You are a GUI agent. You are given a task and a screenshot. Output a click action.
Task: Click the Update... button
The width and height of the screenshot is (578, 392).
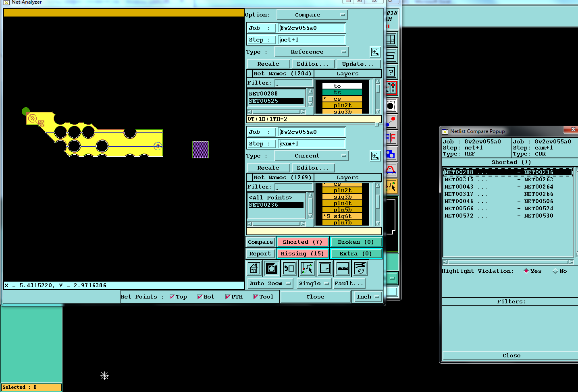point(358,64)
